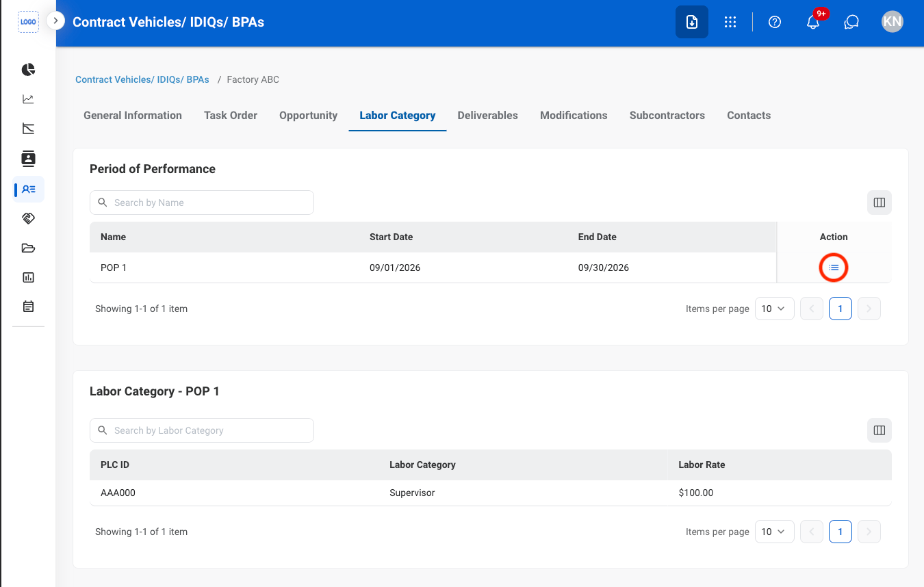Click the POP 1 name cell
The image size is (924, 587).
(114, 268)
